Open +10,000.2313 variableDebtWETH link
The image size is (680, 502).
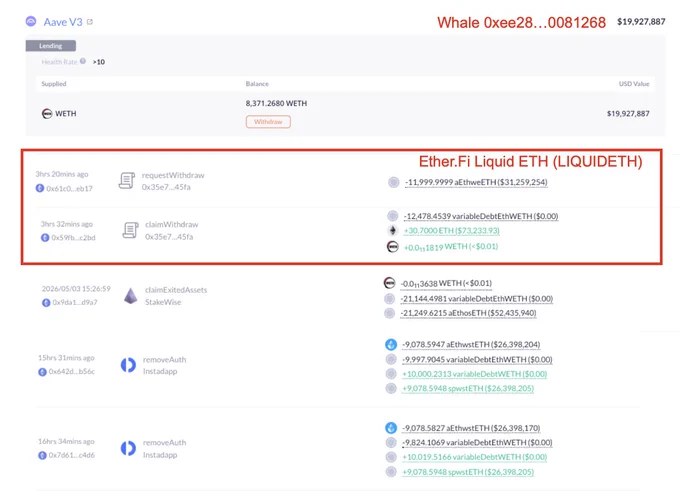474,374
